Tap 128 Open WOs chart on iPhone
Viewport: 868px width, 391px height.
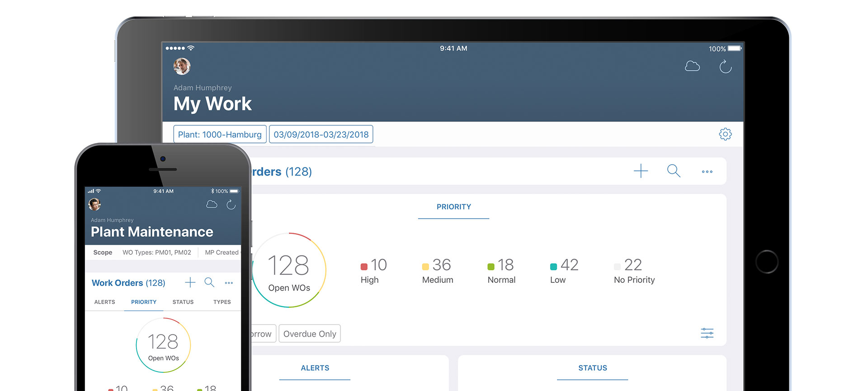click(163, 345)
